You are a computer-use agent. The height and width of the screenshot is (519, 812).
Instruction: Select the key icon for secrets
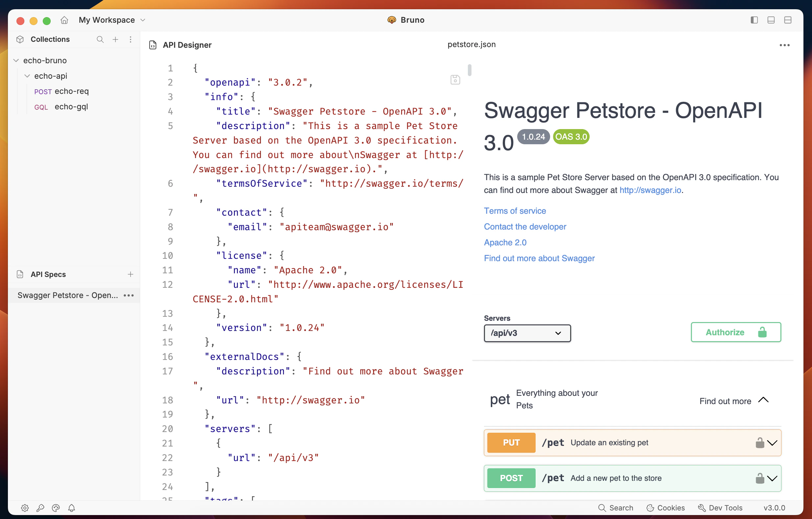[x=40, y=508]
